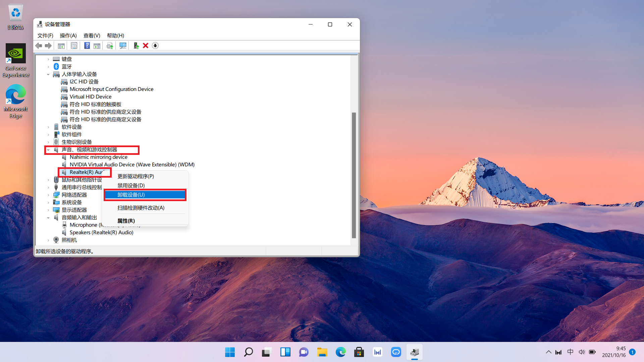
Task: Click the red X uninstall toolbar icon
Action: pos(146,46)
